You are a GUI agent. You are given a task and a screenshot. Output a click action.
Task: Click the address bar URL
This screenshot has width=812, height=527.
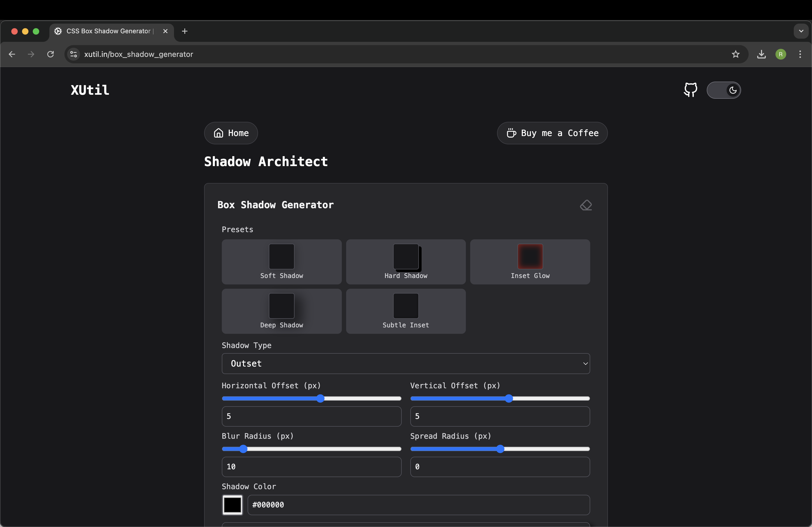coord(139,54)
